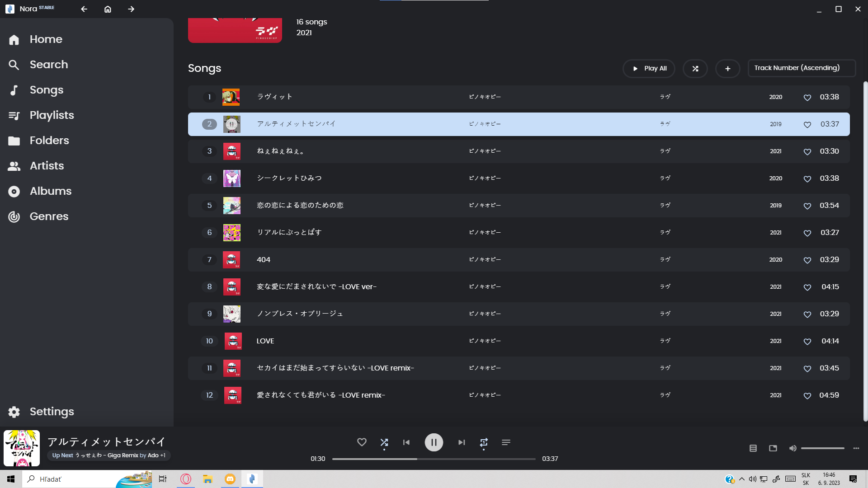Screen dimensions: 868x488
Task: Open the Lyrics panel from the player bar
Action: pos(753,448)
